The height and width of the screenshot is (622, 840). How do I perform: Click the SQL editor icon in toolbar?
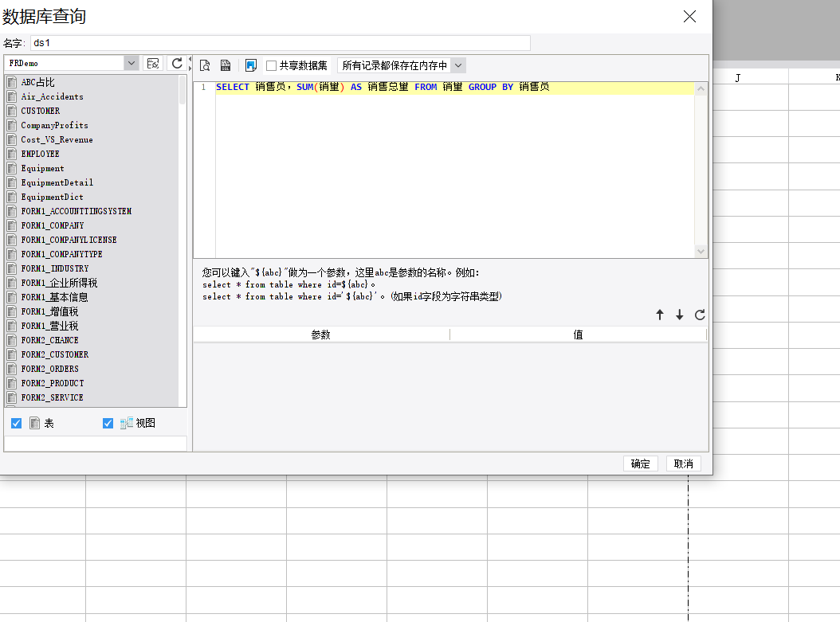coord(226,65)
